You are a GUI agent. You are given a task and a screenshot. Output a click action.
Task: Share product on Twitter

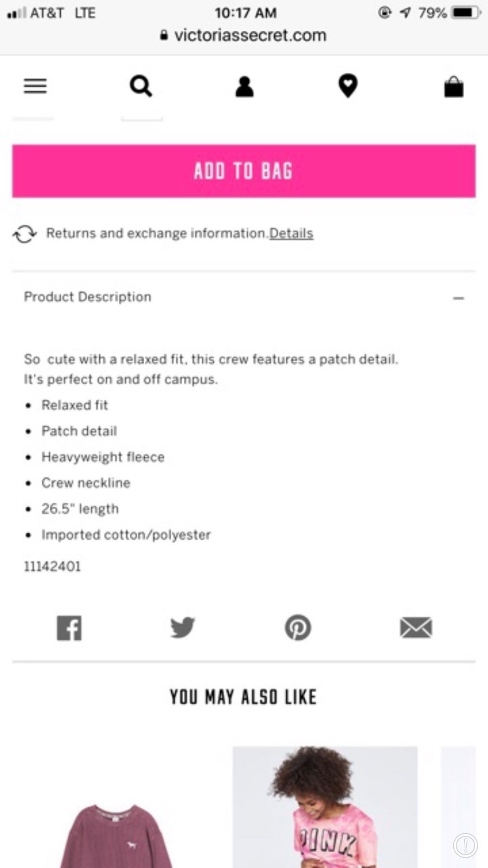point(183,627)
